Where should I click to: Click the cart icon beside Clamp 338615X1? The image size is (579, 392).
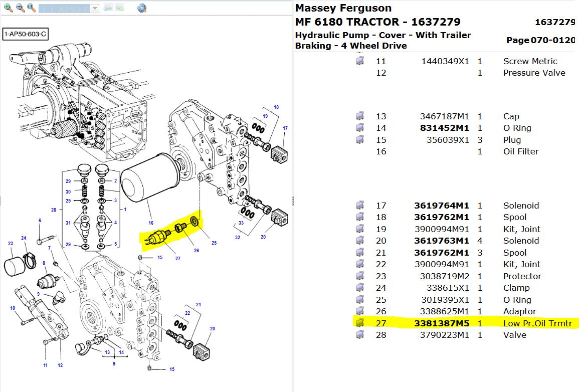[360, 288]
